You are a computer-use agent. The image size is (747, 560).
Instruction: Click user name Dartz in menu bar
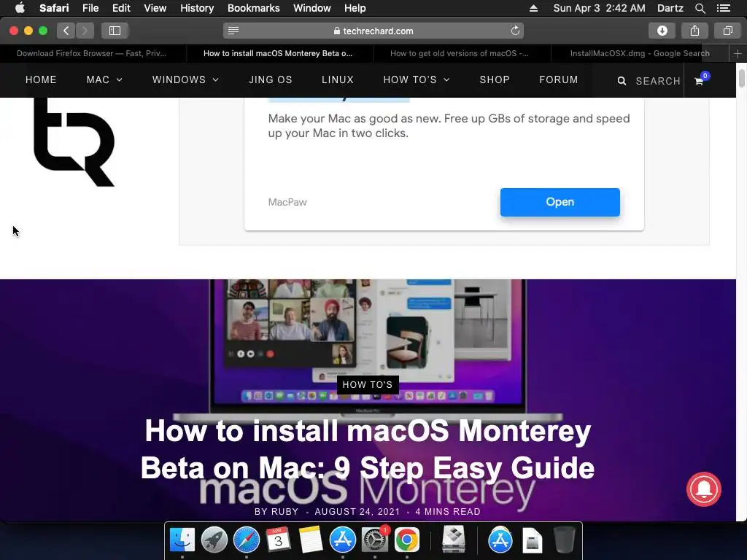pos(670,8)
